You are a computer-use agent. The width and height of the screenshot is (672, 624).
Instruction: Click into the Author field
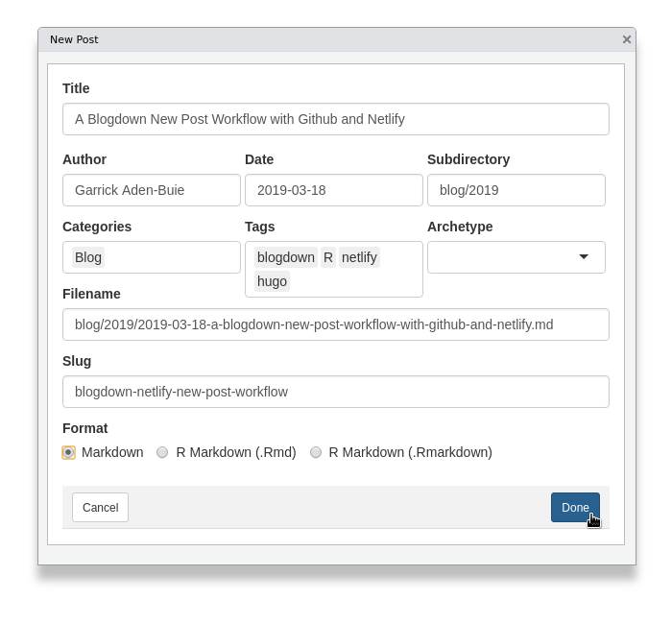(152, 190)
